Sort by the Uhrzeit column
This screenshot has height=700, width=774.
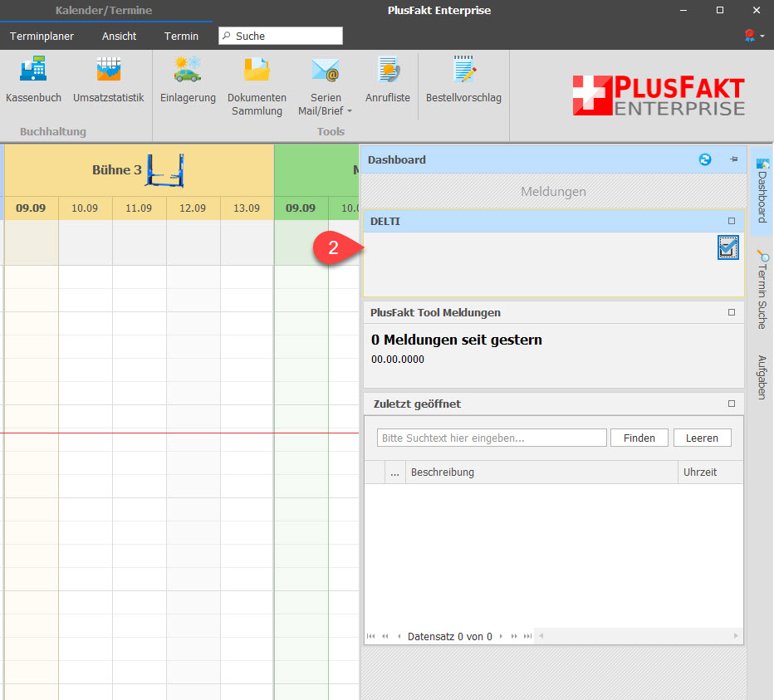click(x=710, y=472)
